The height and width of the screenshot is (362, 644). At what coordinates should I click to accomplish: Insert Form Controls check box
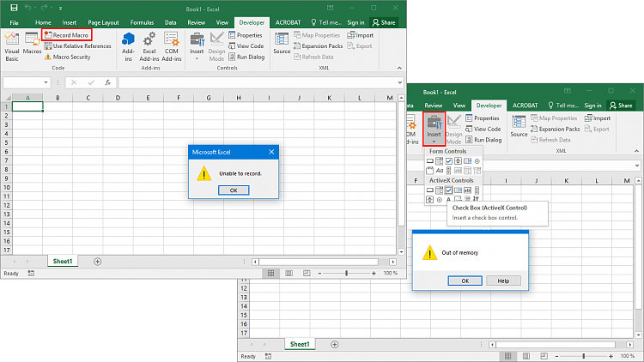448,161
